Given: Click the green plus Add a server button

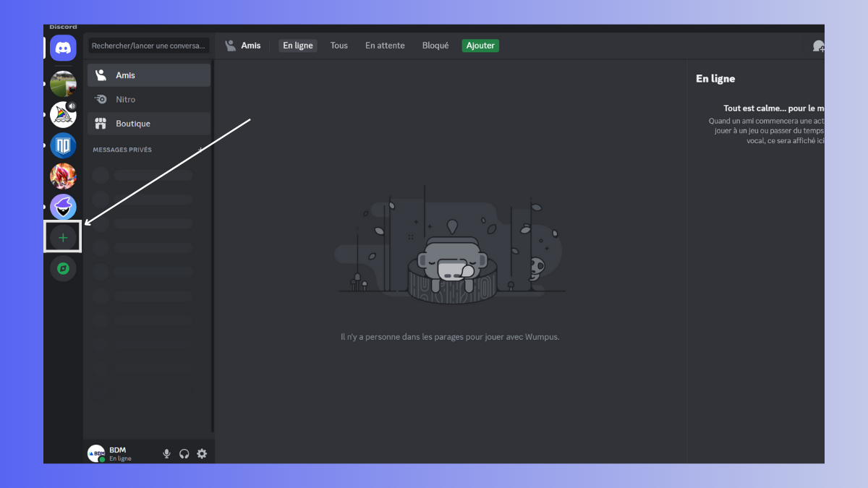Looking at the screenshot, I should click(x=63, y=238).
